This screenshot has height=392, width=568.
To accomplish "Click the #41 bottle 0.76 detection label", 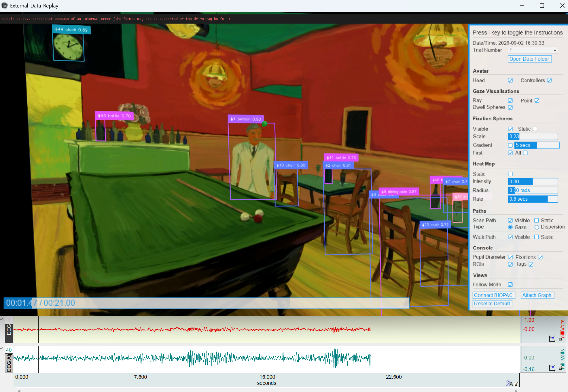I will click(x=341, y=157).
